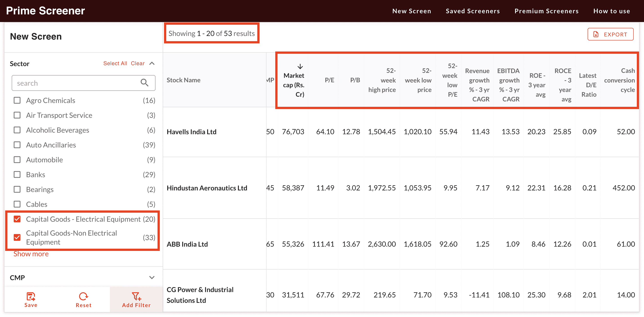Sort by 52-week low P/E column
The image size is (644, 317).
tap(450, 80)
